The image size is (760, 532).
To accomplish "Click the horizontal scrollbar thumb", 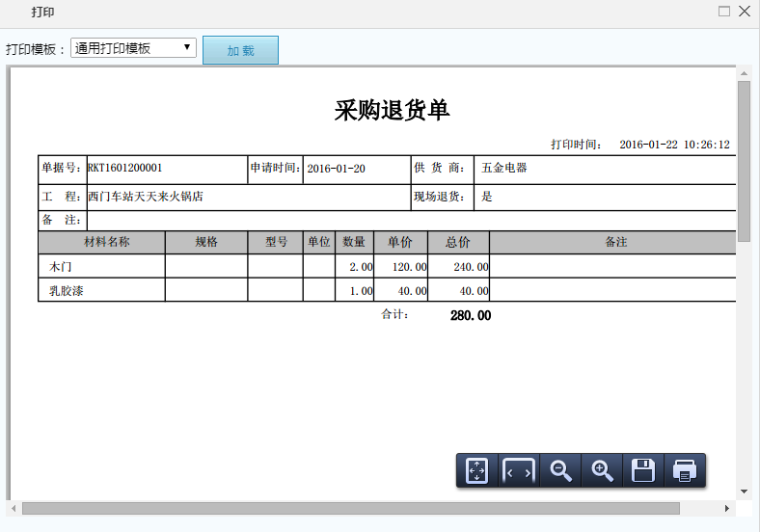I will (350, 508).
